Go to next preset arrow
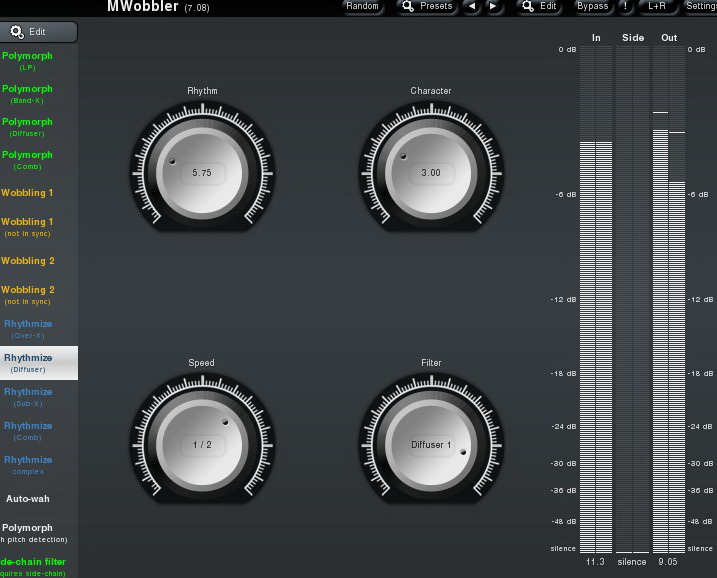This screenshot has height=578, width=717. [492, 6]
